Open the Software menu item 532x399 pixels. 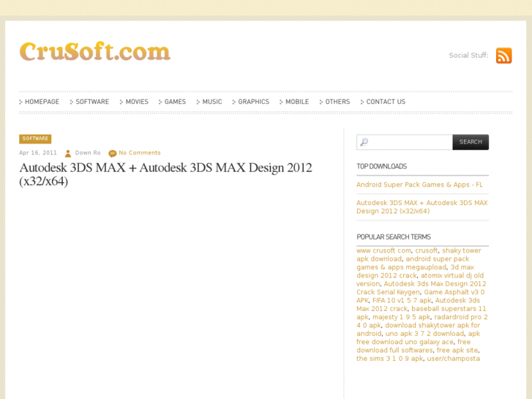coord(89,102)
